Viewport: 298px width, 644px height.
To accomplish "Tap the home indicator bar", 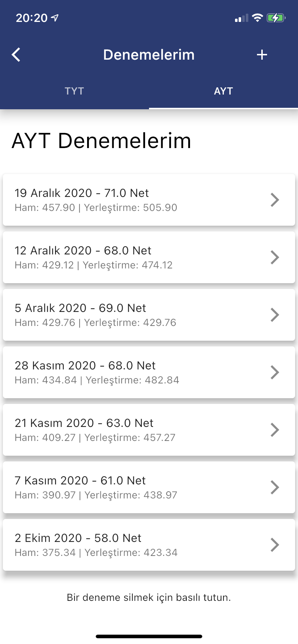I will point(149,636).
